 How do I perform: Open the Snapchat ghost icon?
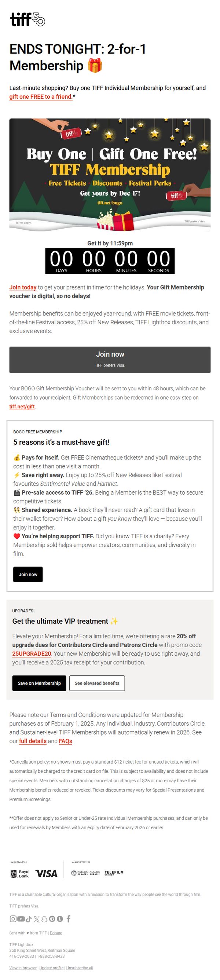click(x=44, y=919)
